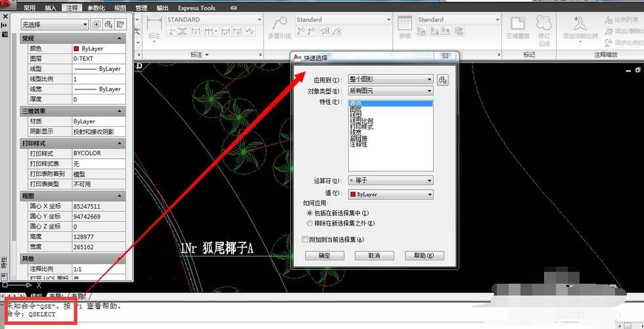Switch to the 参数化 ribbon tab
The width and height of the screenshot is (644, 329).
coord(96,8)
